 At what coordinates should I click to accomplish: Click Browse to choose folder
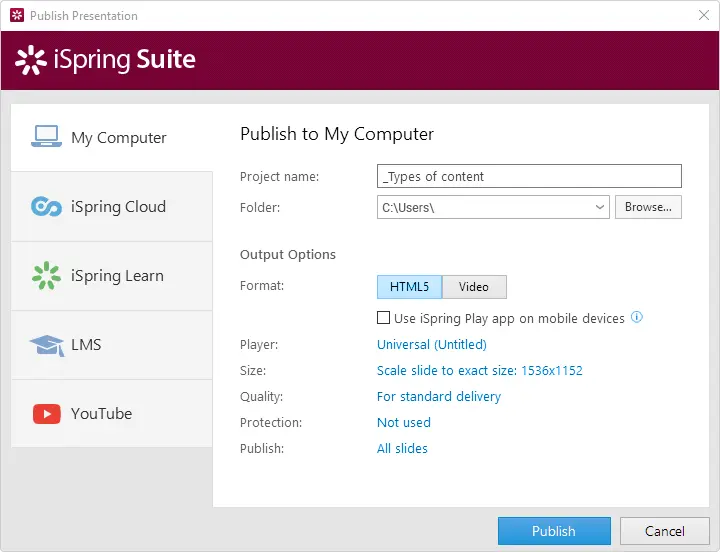point(648,207)
